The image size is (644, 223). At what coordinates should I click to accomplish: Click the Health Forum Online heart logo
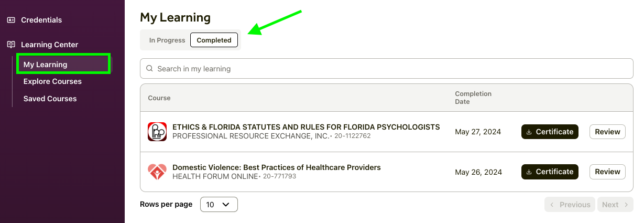tap(157, 172)
